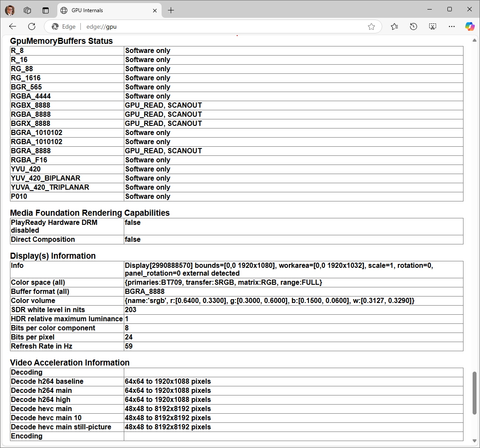Open a new tab
Screen dimensions: 480x448
[x=171, y=10]
